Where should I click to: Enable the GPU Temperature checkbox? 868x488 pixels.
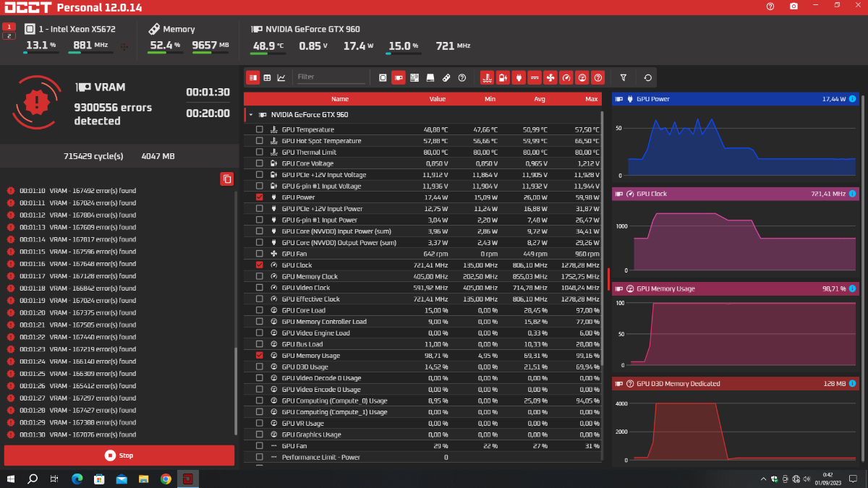click(x=260, y=129)
